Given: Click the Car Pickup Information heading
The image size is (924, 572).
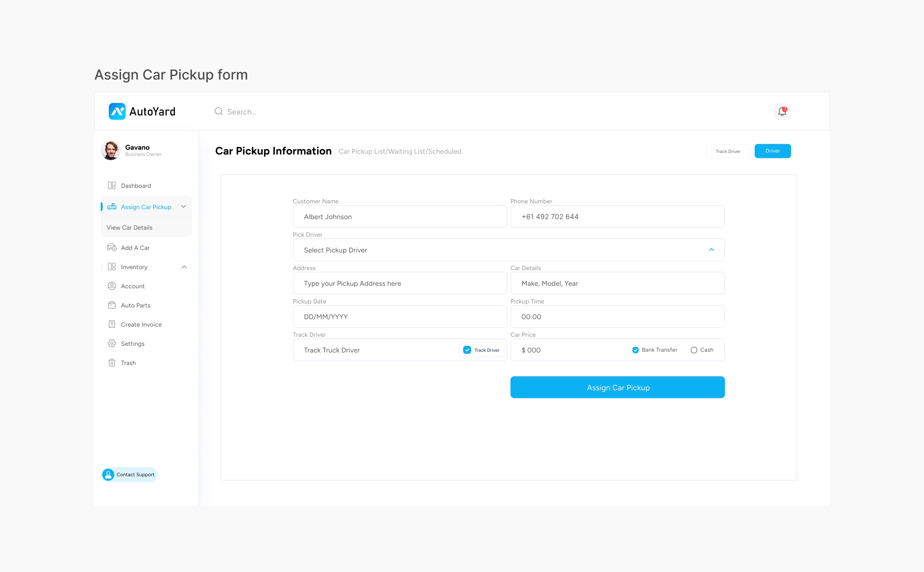Looking at the screenshot, I should click(x=274, y=151).
